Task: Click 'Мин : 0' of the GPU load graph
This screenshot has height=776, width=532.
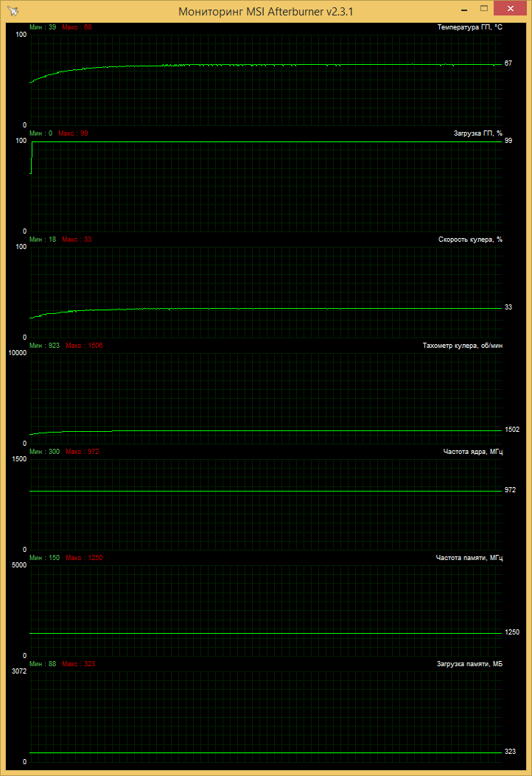Action: (41, 133)
